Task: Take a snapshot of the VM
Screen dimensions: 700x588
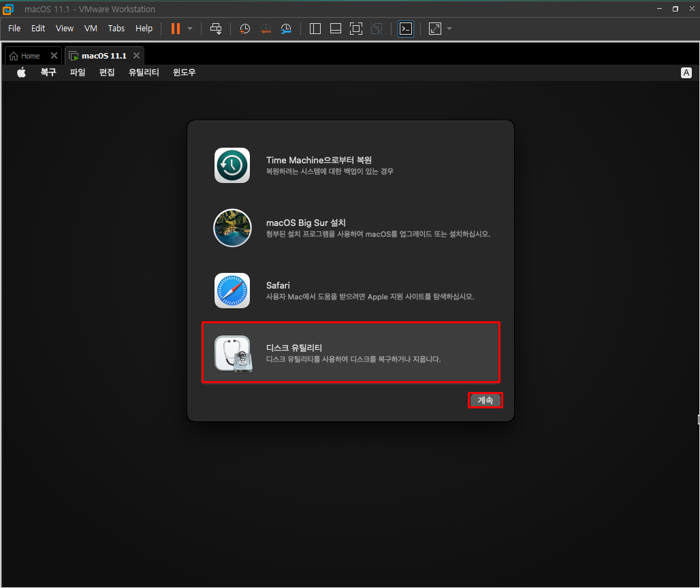Action: click(x=244, y=29)
